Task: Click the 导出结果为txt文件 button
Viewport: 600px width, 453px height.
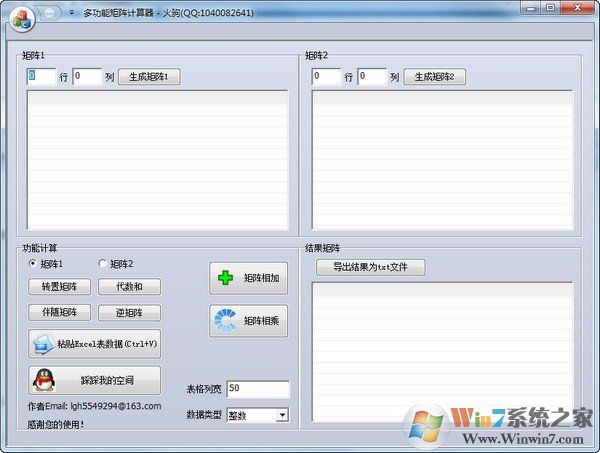Action: pyautogui.click(x=370, y=267)
